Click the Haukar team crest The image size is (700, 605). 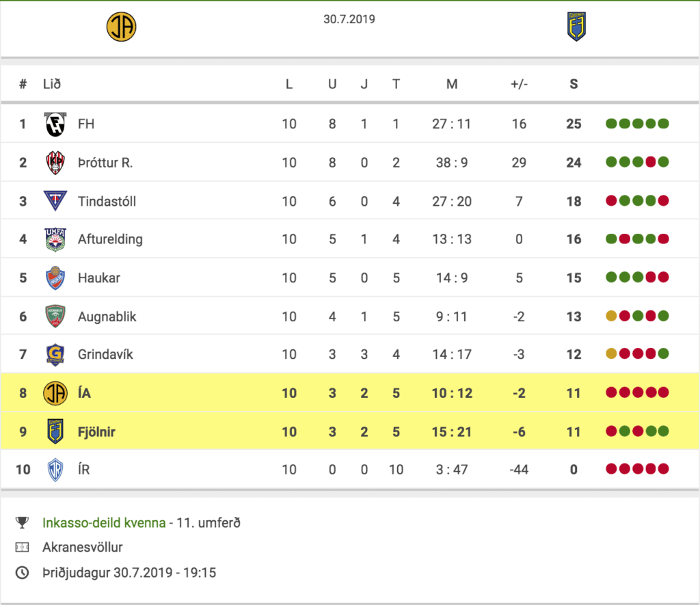pyautogui.click(x=55, y=278)
